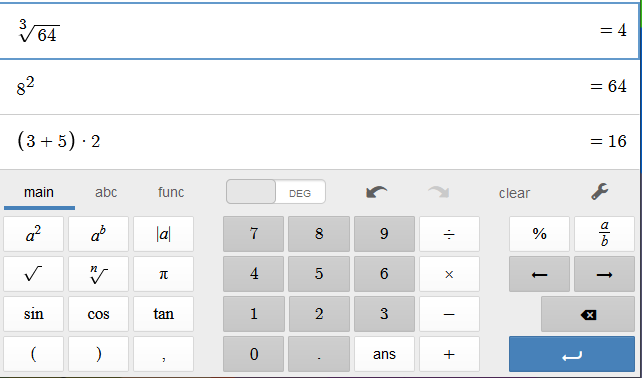This screenshot has height=378, width=642.
Task: Move cursor with left arrow key
Action: pos(539,274)
